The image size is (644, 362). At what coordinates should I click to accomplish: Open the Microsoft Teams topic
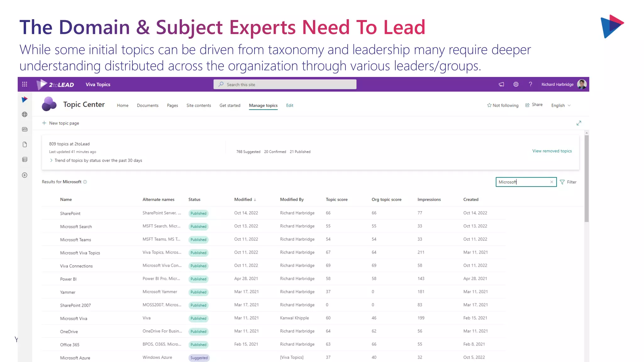click(x=75, y=240)
